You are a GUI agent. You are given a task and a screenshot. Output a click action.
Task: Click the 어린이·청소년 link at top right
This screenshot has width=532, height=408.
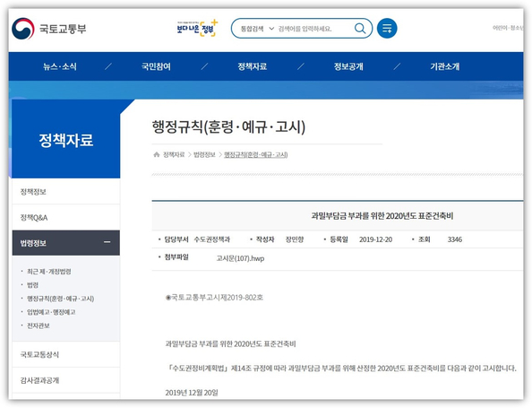[508, 28]
